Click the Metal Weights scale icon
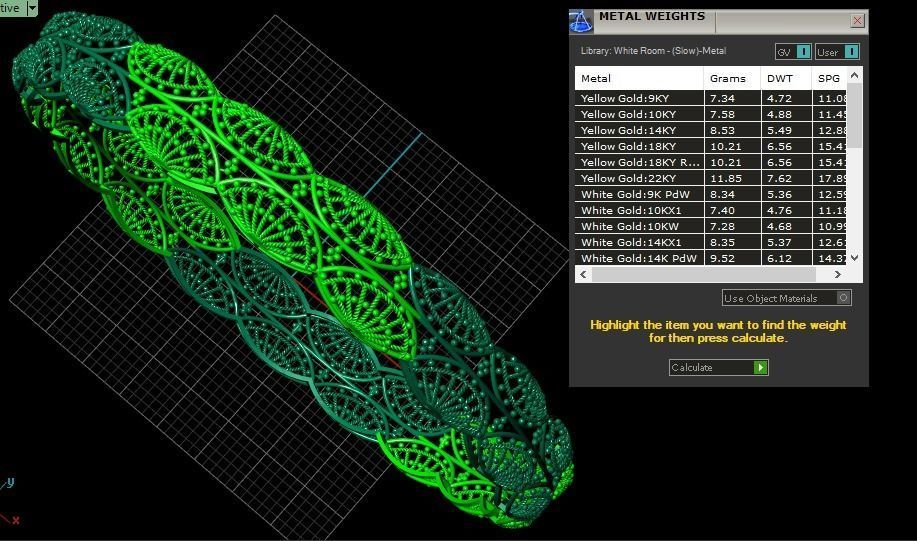Image resolution: width=917 pixels, height=541 pixels. 581,21
